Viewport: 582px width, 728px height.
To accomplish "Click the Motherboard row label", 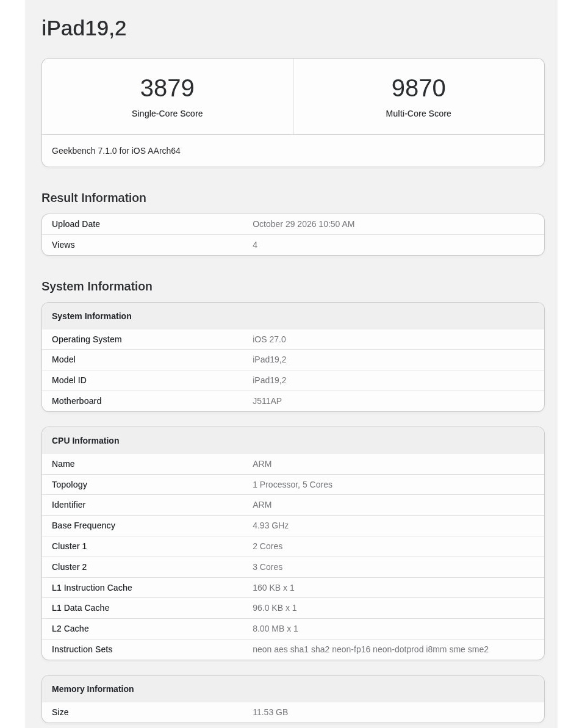I will [x=77, y=401].
